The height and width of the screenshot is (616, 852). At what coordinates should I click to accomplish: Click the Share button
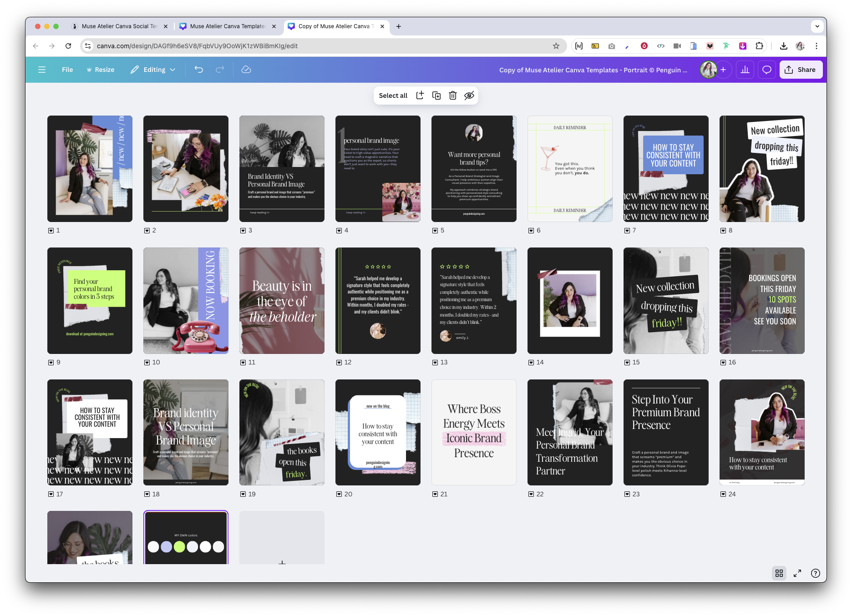click(x=801, y=70)
